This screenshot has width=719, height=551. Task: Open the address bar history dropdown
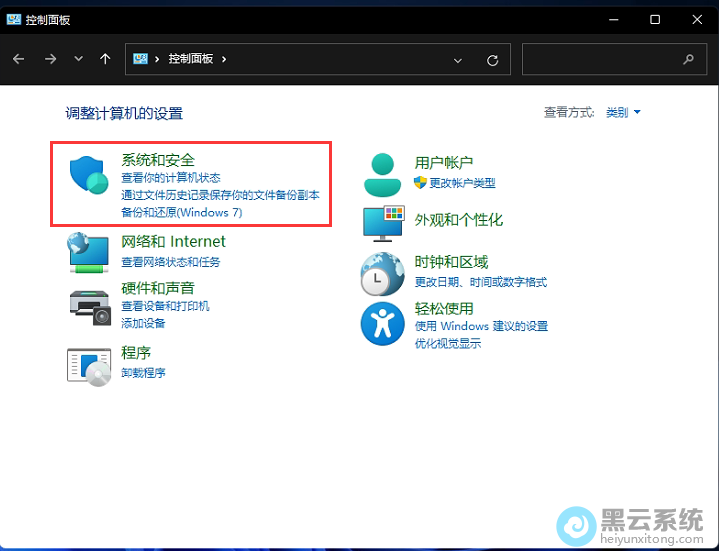458,60
